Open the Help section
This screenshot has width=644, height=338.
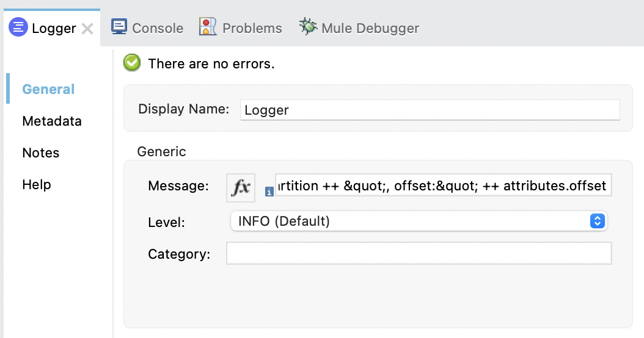37,184
